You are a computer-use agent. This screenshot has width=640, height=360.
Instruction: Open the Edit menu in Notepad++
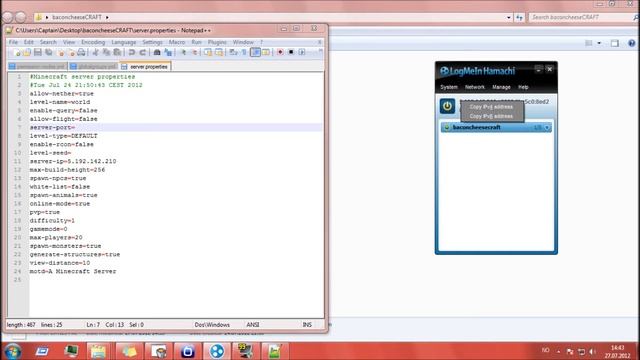[x=29, y=42]
